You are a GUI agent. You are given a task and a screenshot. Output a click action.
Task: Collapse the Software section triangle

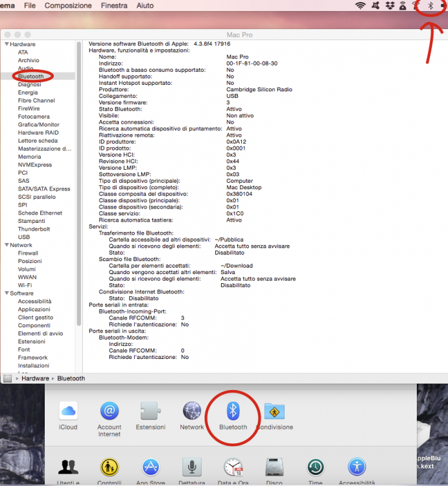(x=6, y=293)
